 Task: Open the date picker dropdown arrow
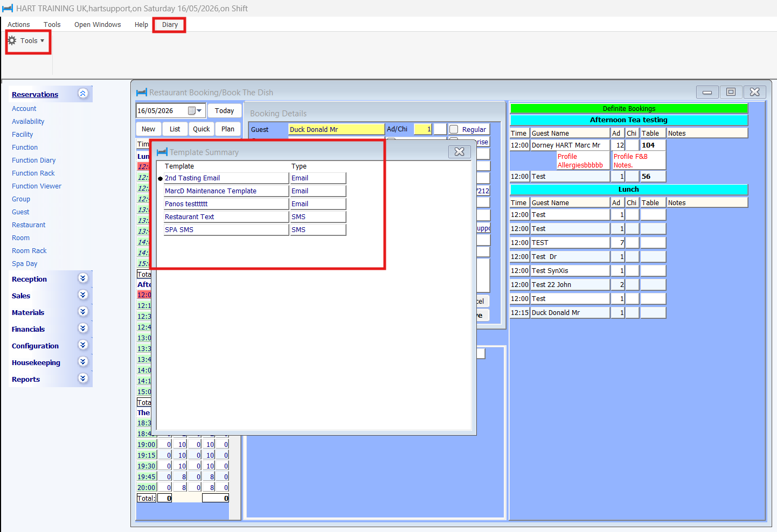click(x=200, y=111)
